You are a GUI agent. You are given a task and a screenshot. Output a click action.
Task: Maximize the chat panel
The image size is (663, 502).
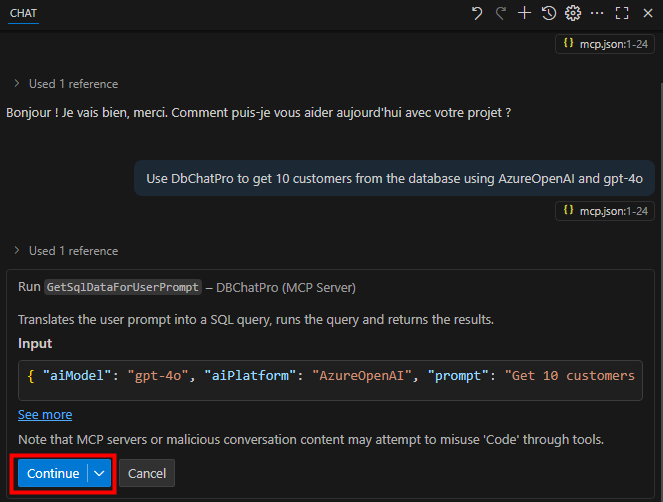point(622,13)
